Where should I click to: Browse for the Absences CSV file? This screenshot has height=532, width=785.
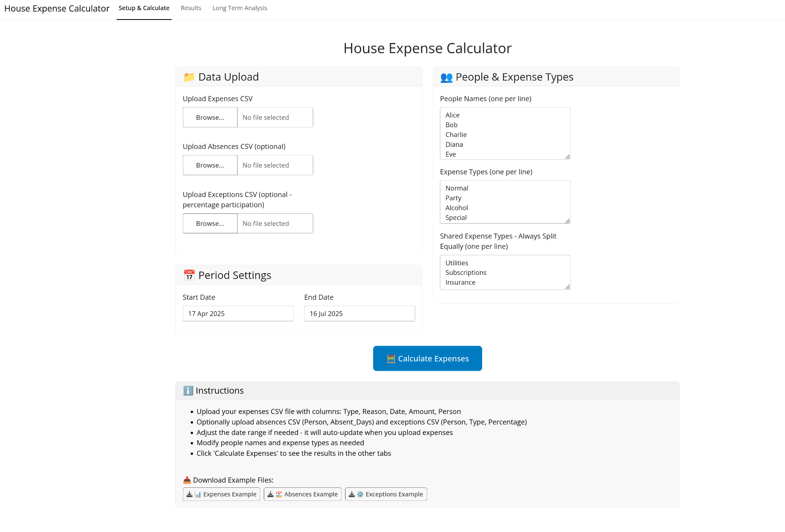(x=210, y=165)
